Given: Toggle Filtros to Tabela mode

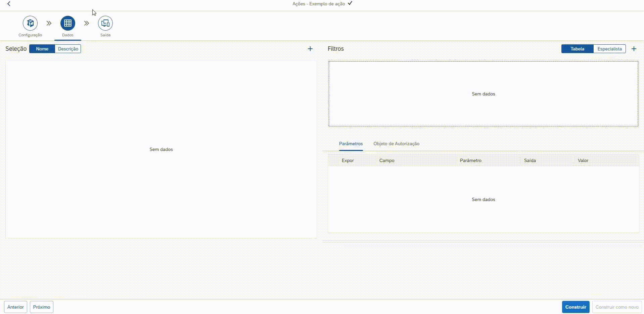Looking at the screenshot, I should pos(577,49).
